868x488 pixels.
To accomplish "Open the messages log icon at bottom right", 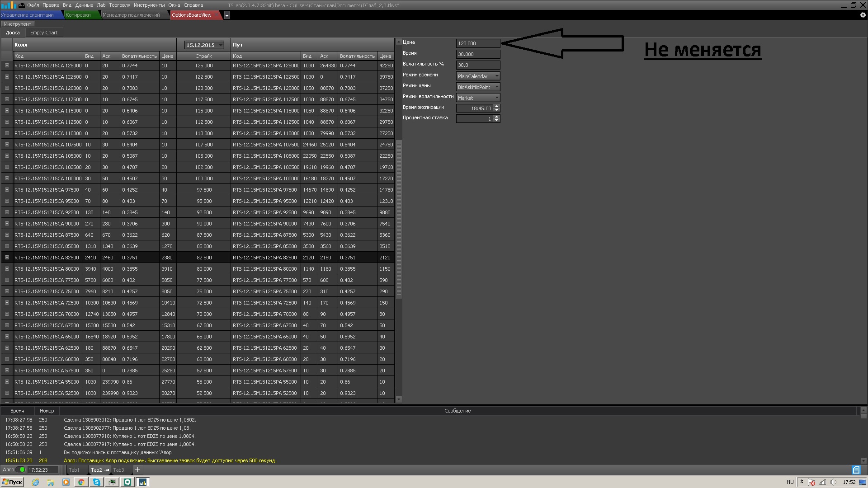I will [856, 470].
